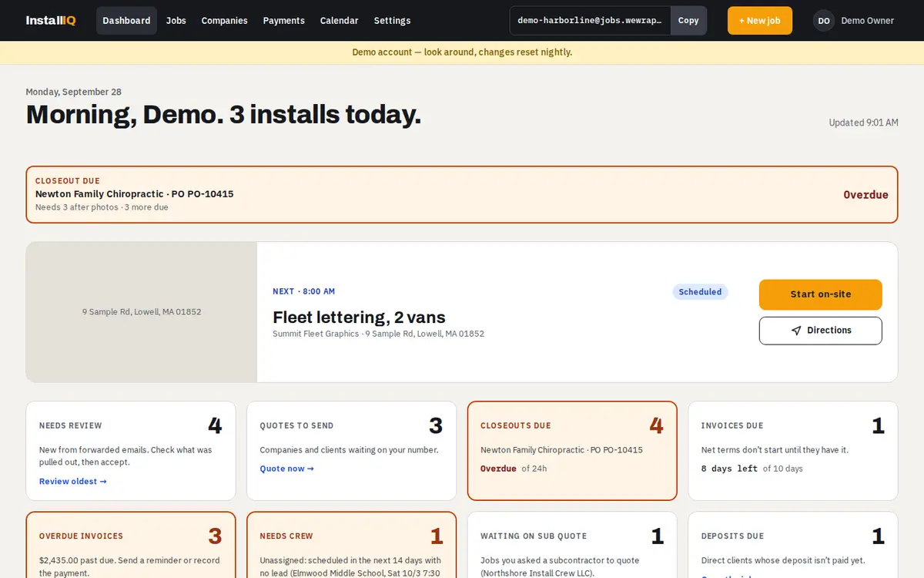The height and width of the screenshot is (578, 924).
Task: Open the Invoices Due card
Action: [793, 451]
